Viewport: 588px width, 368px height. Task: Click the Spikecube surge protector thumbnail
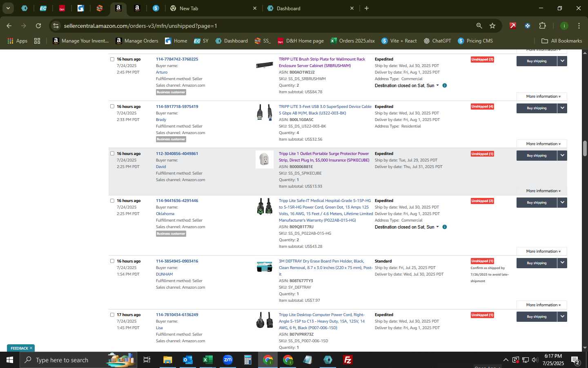(265, 159)
